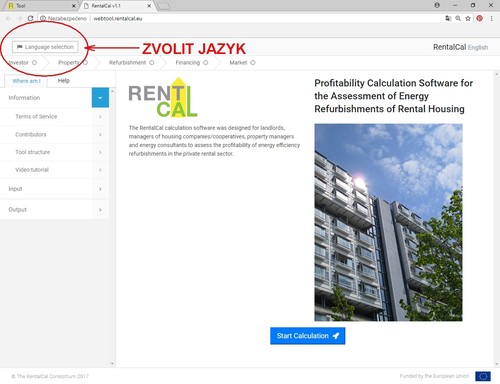Viewport: 500px width, 384px height.
Task: Open Terms of Service chevron
Action: pos(100,116)
